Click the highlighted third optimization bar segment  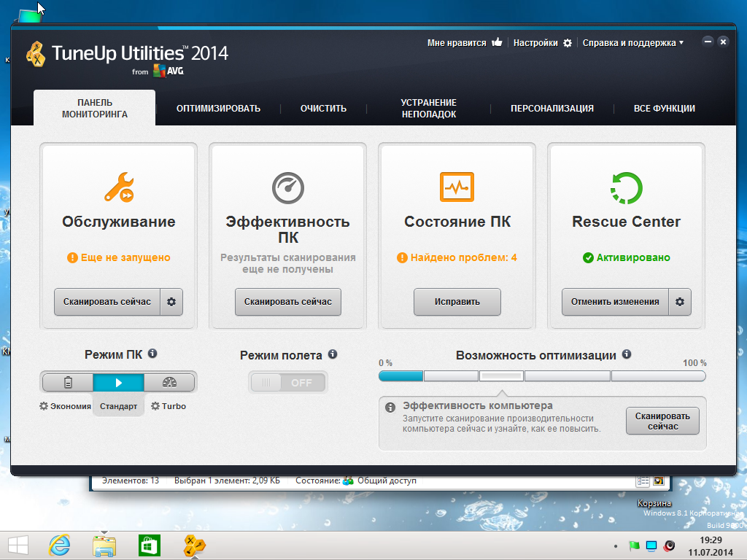click(x=501, y=376)
